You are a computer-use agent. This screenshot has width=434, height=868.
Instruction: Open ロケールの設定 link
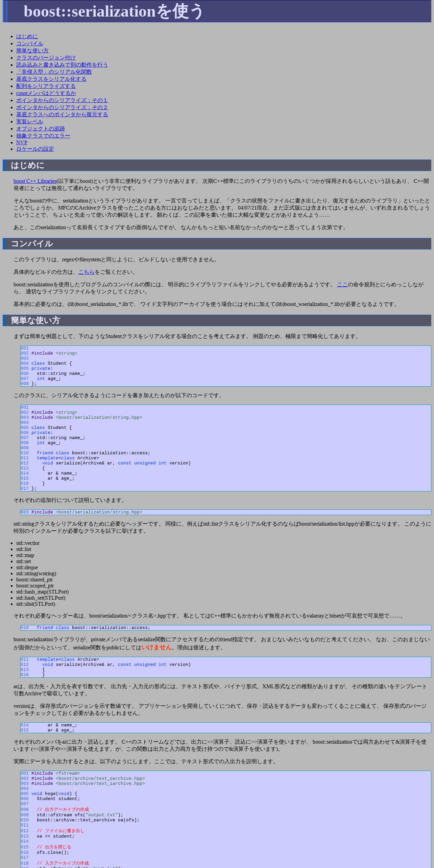tap(35, 149)
